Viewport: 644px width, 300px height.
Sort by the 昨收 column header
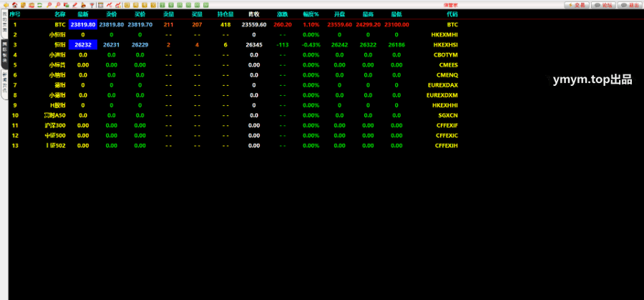(x=254, y=14)
